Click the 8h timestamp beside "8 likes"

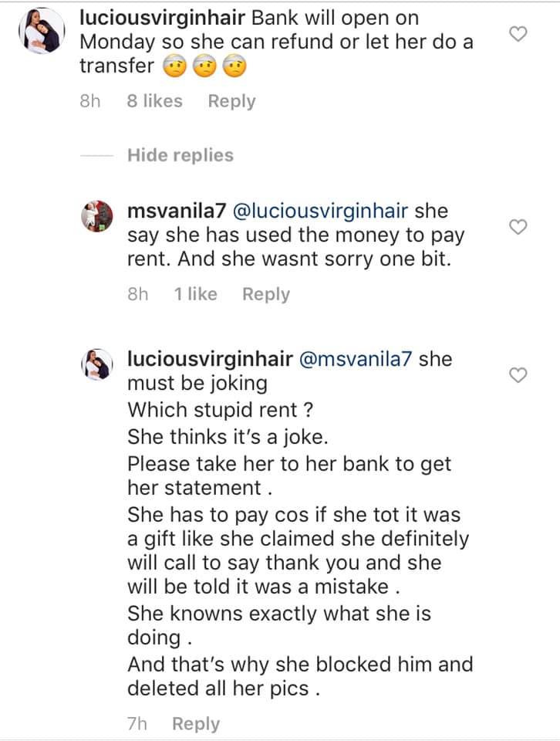pos(91,101)
